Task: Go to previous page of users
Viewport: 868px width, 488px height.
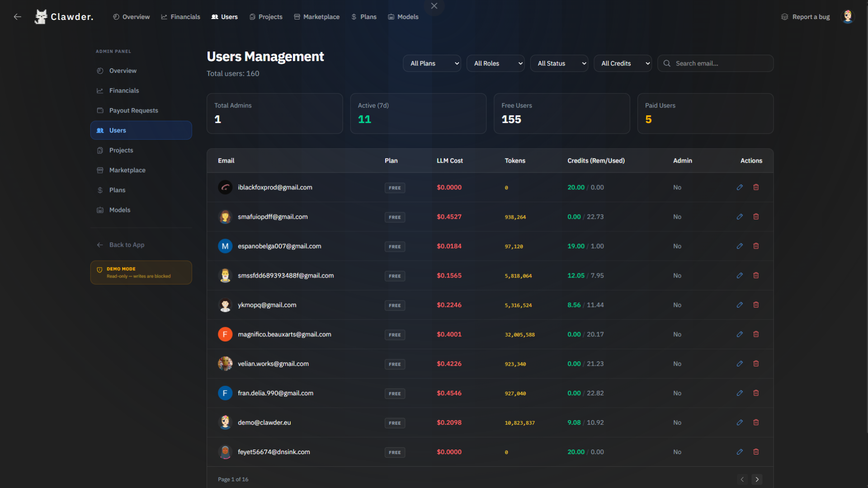Action: click(742, 479)
